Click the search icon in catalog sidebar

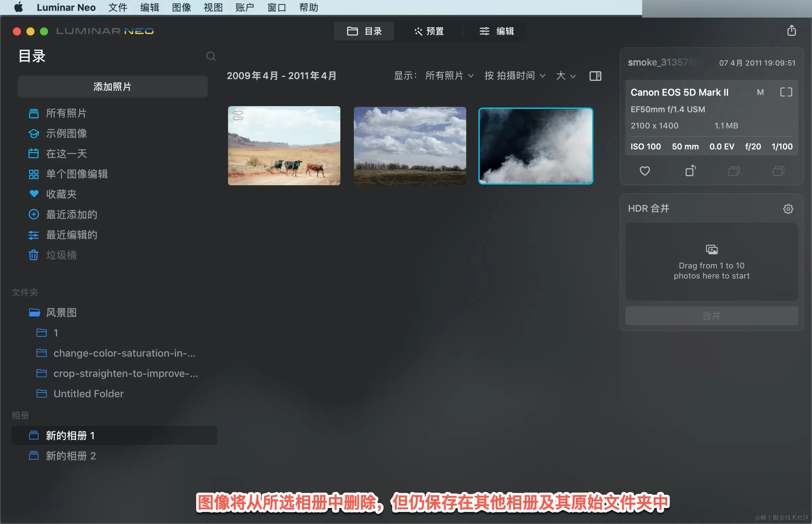(x=211, y=56)
